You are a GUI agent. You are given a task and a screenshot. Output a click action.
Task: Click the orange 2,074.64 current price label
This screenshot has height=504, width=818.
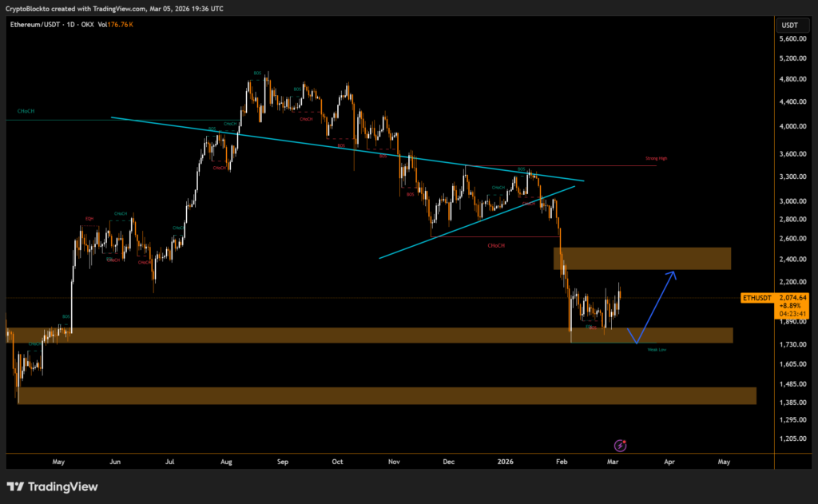[796, 297]
